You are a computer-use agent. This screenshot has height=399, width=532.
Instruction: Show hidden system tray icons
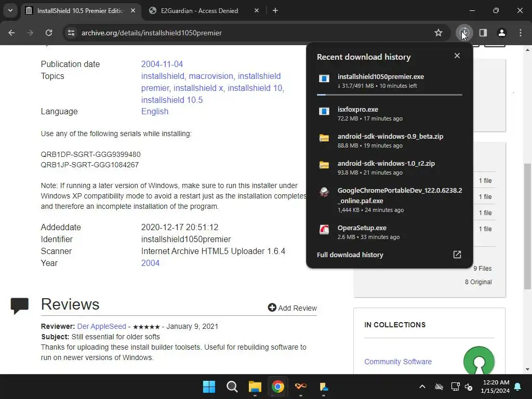[422, 387]
